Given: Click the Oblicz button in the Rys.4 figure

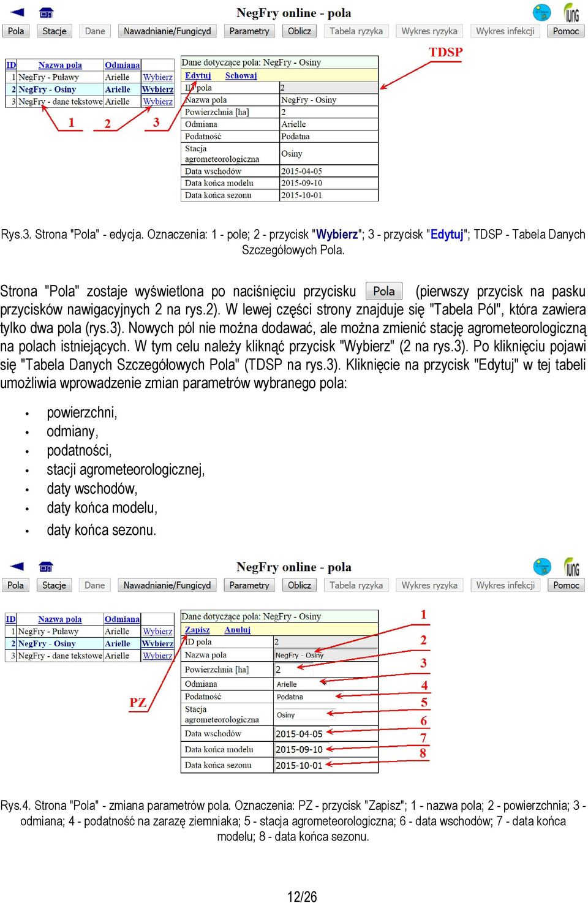Looking at the screenshot, I should (300, 585).
